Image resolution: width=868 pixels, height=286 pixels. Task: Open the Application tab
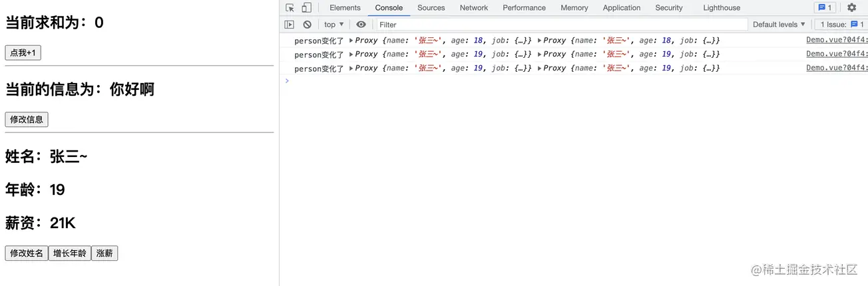click(x=622, y=8)
